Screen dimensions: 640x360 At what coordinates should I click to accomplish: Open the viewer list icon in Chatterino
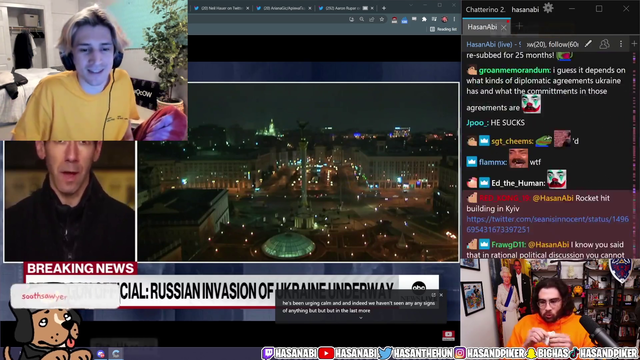click(x=604, y=44)
